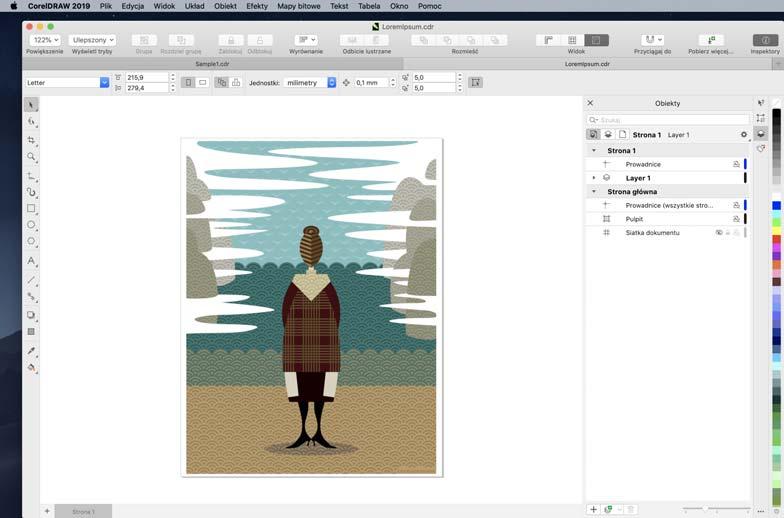Screen dimensions: 784x518
Task: Click the nudge distance field 0,1 mm
Action: point(372,82)
